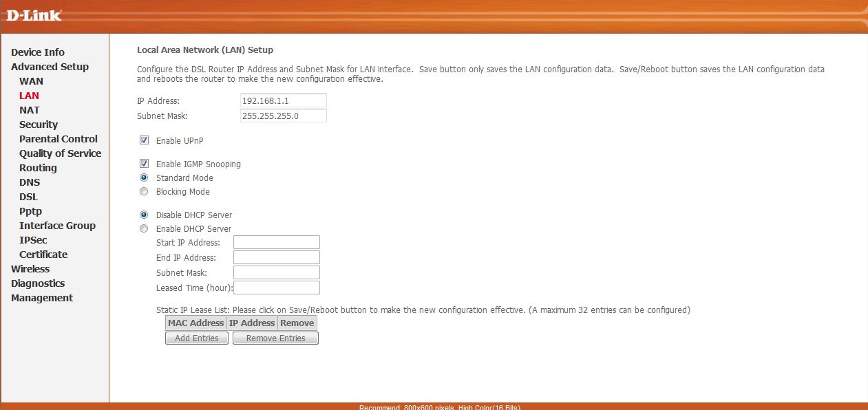Choose Enable DHCP Server option
868x410 pixels.
click(x=144, y=228)
